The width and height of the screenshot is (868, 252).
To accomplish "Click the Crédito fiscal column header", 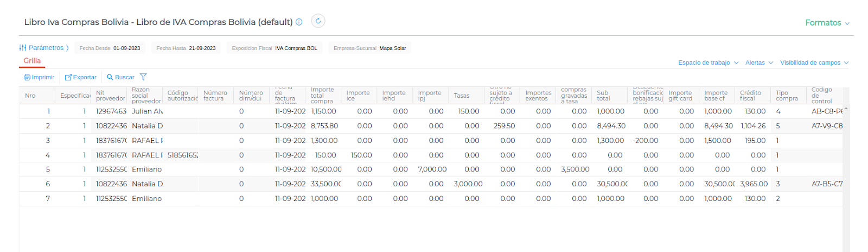I will [750, 96].
